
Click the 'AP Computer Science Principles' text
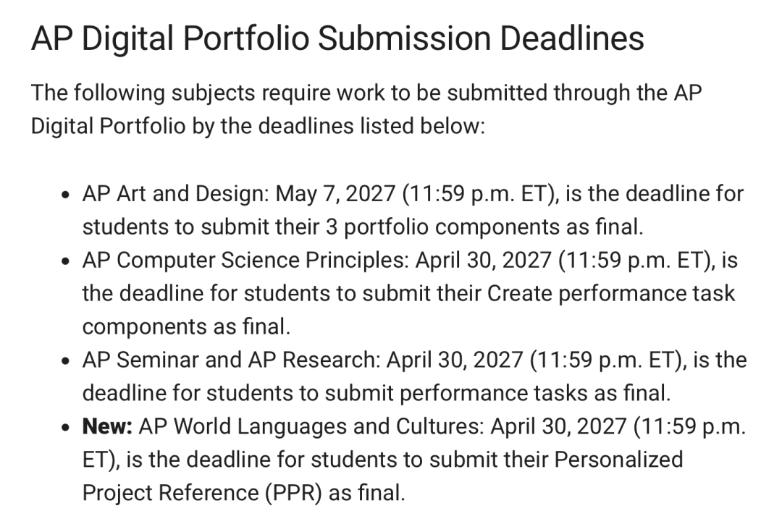(x=245, y=261)
